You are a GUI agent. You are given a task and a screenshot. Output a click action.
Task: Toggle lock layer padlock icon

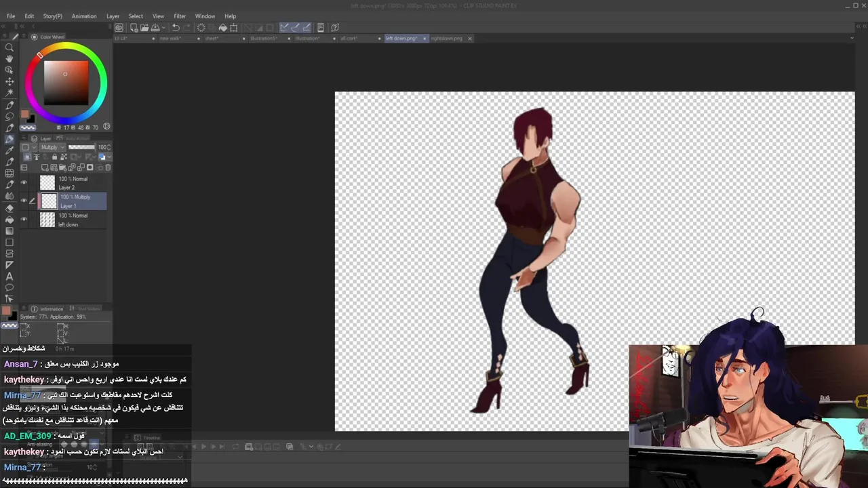coord(54,157)
